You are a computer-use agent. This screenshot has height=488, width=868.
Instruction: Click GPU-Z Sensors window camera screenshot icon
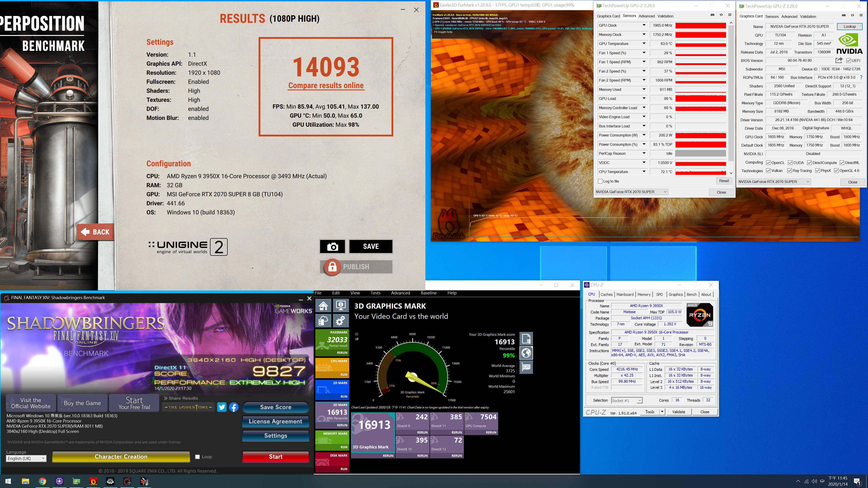712,15
